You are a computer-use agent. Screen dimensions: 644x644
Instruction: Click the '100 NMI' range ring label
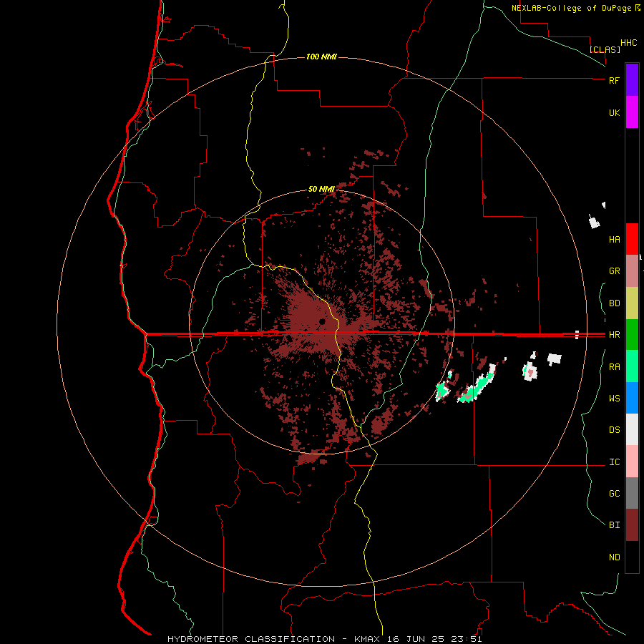321,57
